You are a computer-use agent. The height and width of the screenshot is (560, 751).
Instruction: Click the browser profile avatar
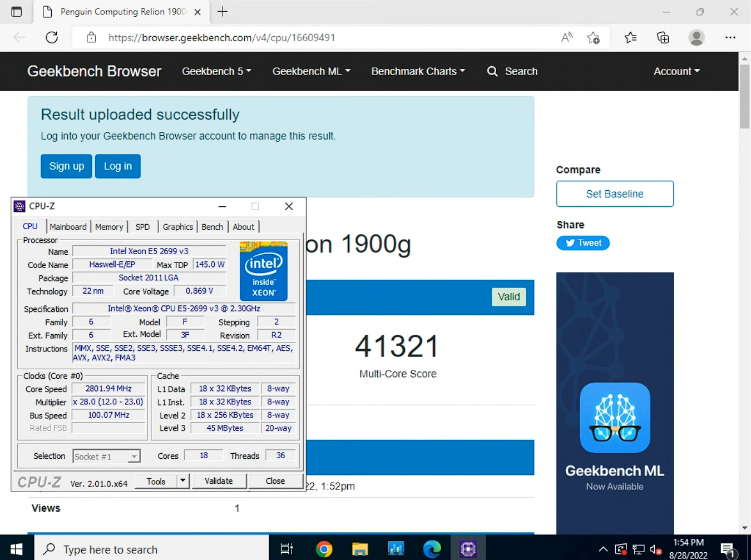tap(696, 37)
